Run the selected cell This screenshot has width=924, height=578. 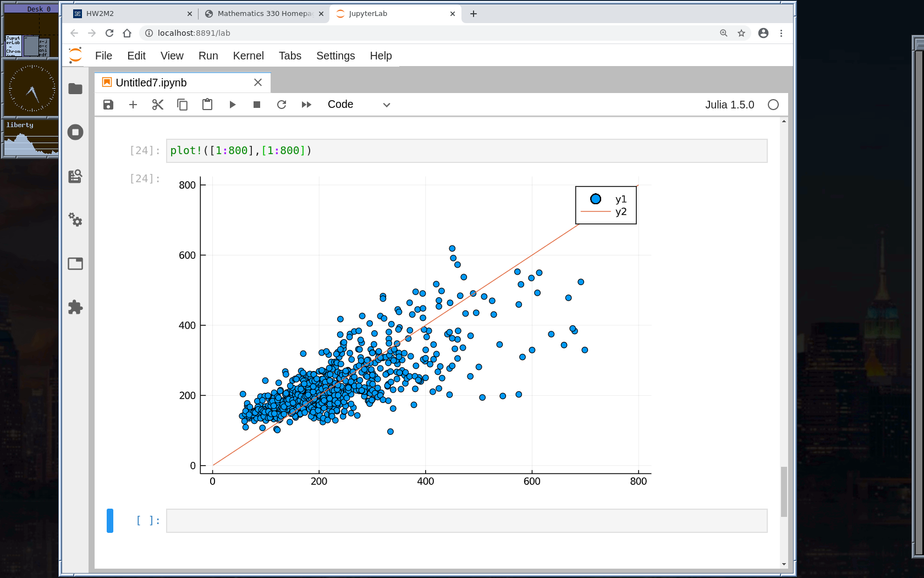point(232,105)
